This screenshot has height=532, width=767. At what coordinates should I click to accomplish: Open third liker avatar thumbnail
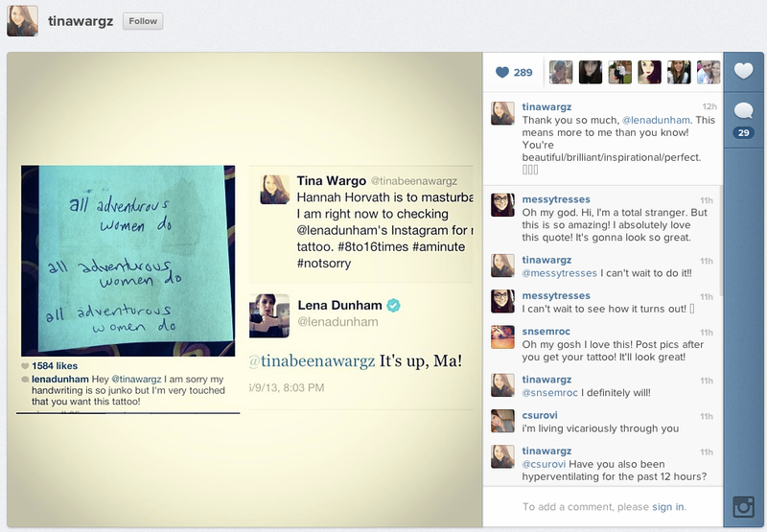coord(619,72)
